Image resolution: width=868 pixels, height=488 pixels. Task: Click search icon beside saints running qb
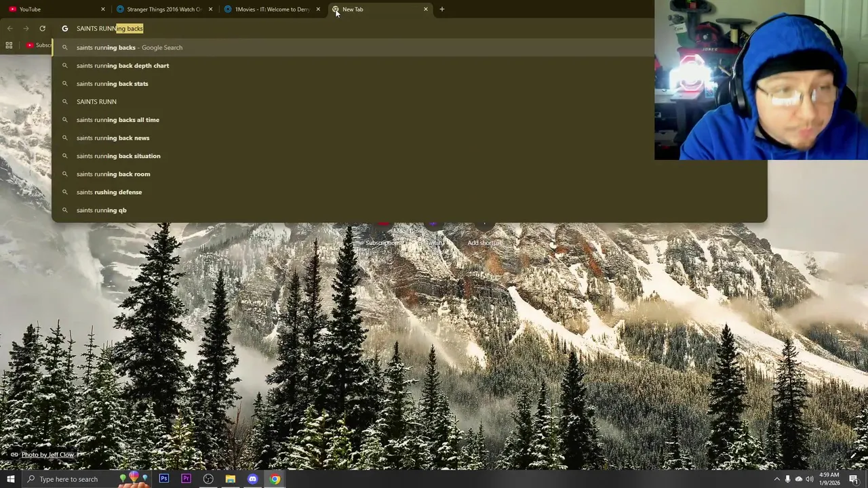point(65,210)
